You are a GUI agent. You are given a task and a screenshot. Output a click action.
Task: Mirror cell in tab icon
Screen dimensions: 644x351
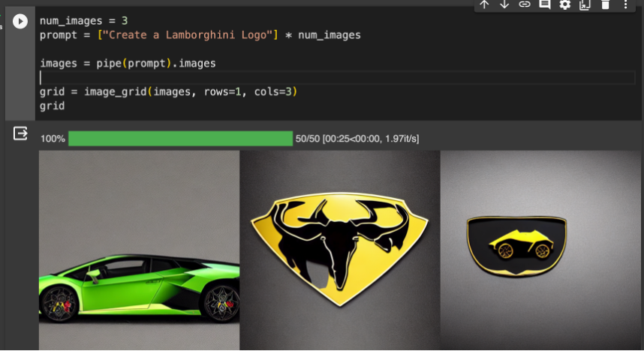point(585,4)
